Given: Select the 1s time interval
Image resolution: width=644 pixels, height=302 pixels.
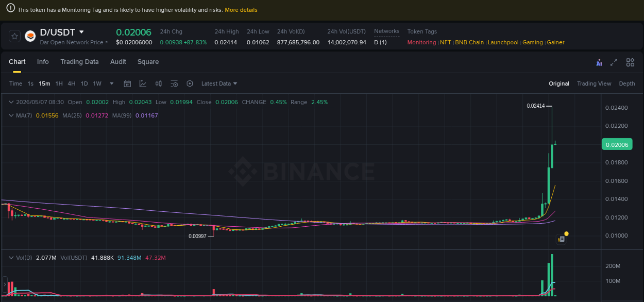Looking at the screenshot, I should click(x=30, y=83).
